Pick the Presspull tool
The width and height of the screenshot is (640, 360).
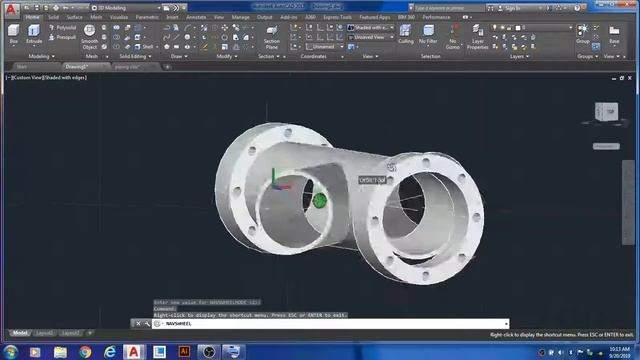[62, 37]
